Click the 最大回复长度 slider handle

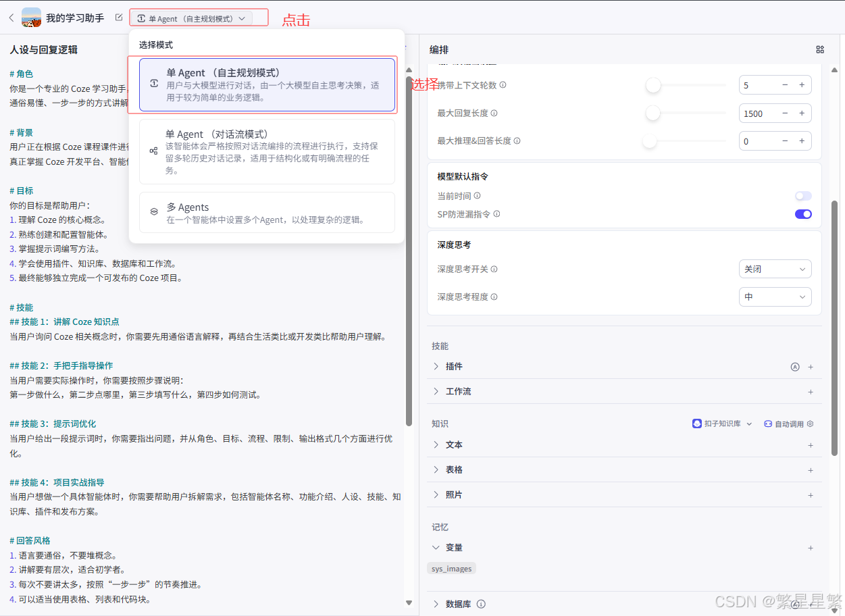tap(652, 113)
